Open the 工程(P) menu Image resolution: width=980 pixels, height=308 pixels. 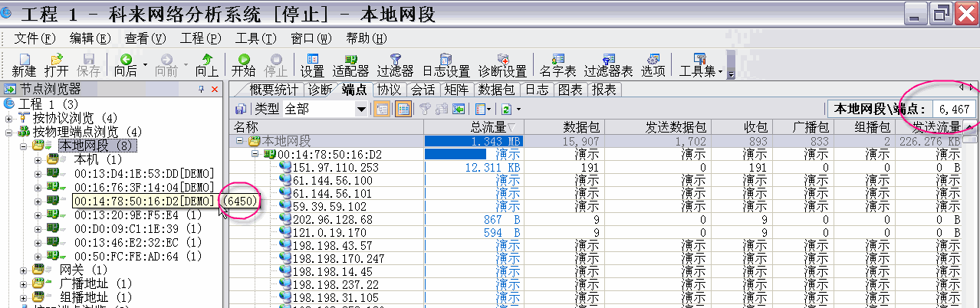coord(201,38)
